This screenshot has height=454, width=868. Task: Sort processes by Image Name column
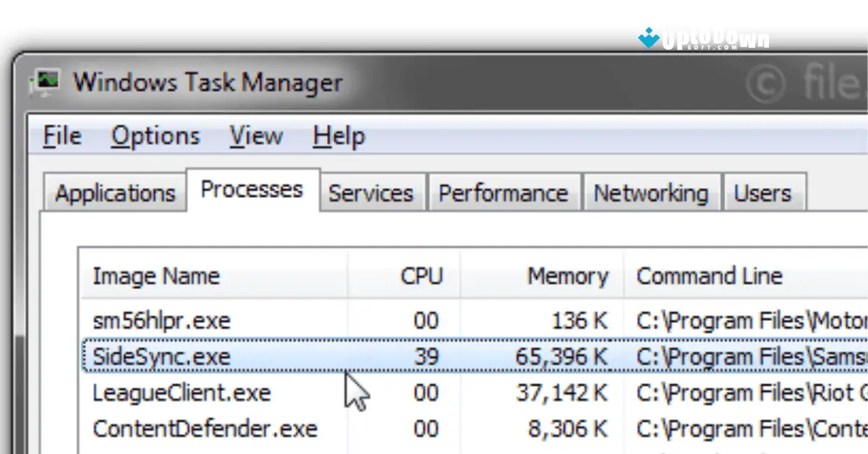tap(156, 276)
